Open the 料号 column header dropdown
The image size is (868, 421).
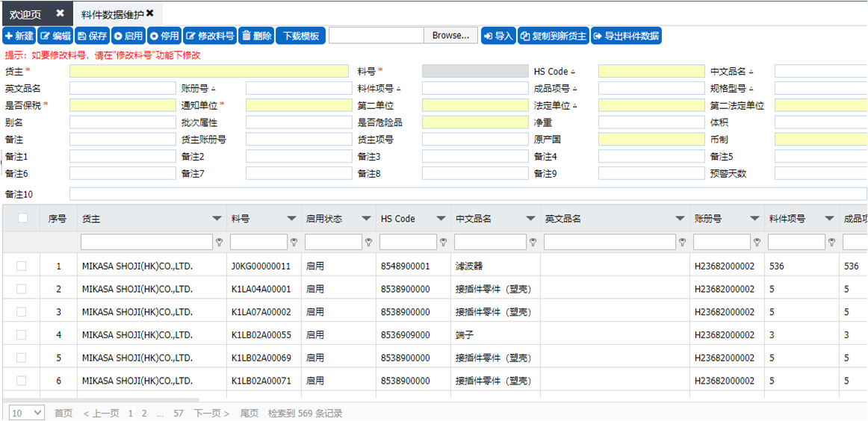point(292,219)
